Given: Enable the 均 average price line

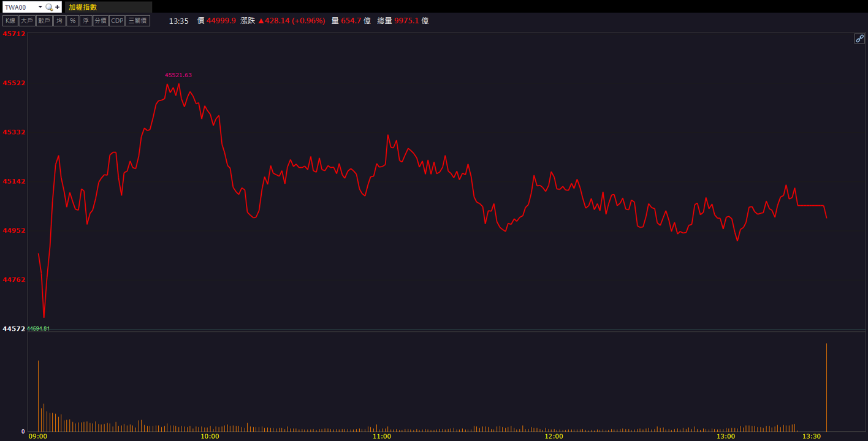Looking at the screenshot, I should click(59, 21).
